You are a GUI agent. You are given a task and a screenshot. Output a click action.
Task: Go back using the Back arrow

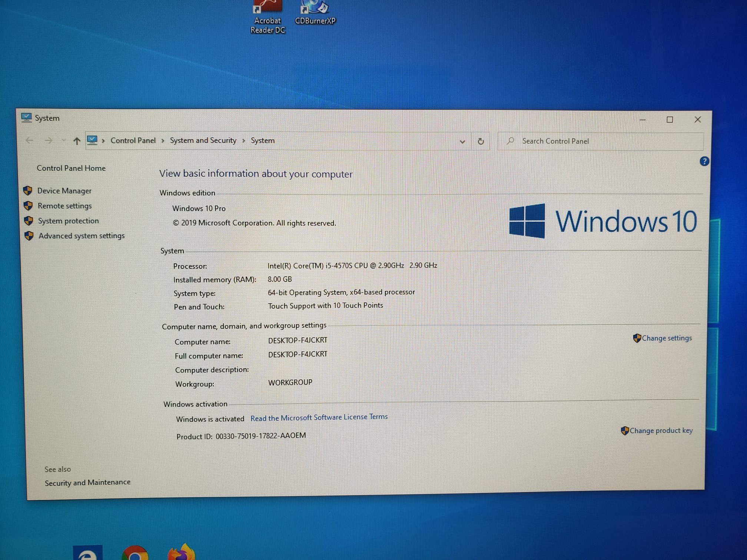coord(30,140)
